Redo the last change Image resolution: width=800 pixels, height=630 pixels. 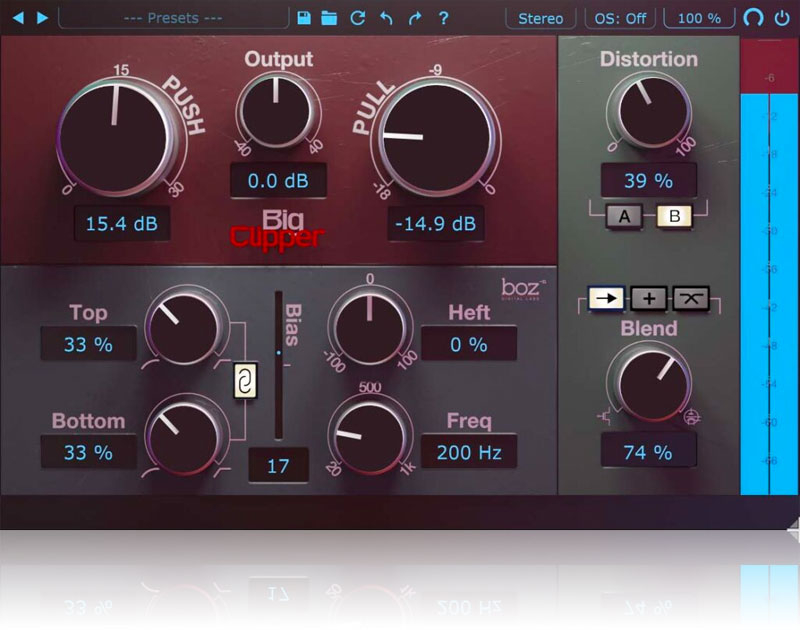coord(415,18)
